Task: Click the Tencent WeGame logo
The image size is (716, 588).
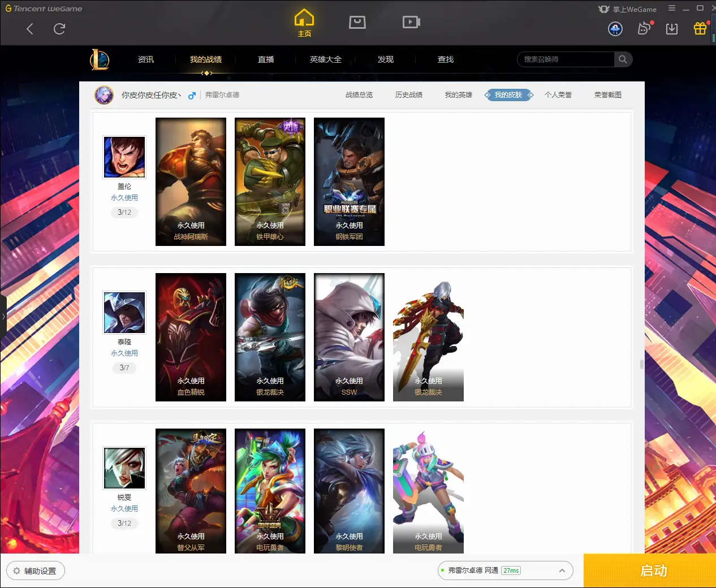Action: pyautogui.click(x=44, y=8)
